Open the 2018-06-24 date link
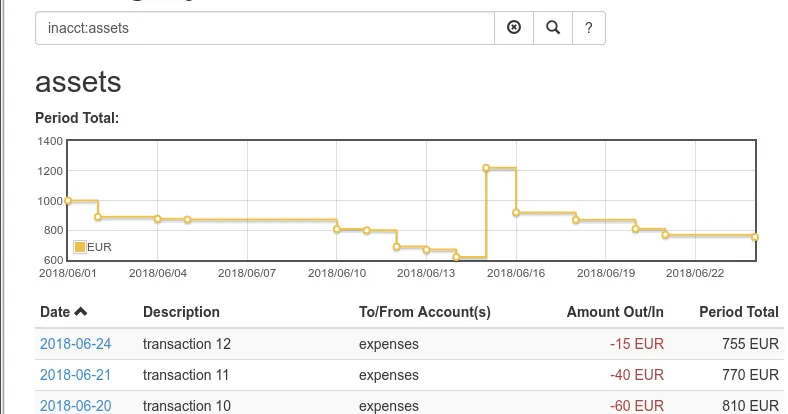The height and width of the screenshot is (414, 788). 75,344
